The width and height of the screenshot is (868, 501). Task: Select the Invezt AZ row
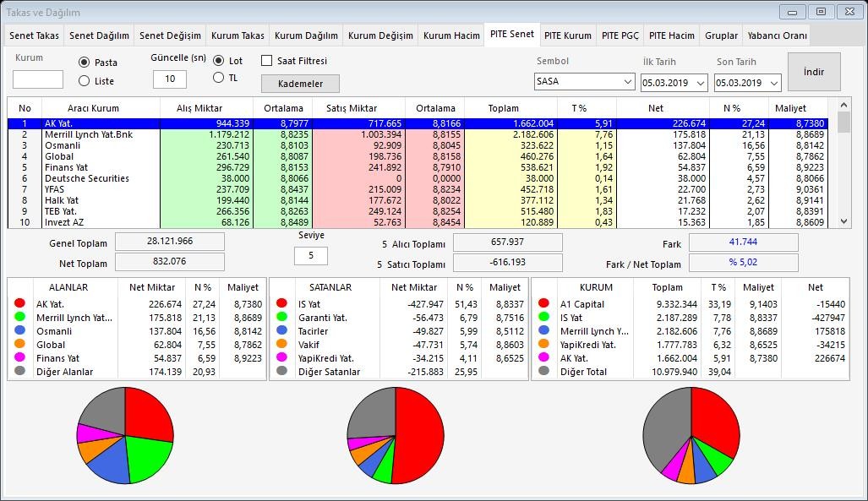click(x=418, y=222)
